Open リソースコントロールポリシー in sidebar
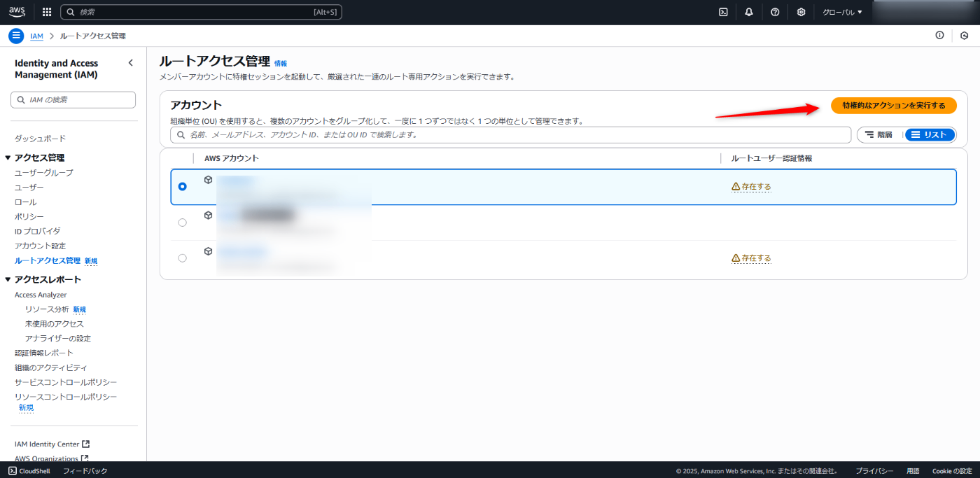 click(x=66, y=397)
